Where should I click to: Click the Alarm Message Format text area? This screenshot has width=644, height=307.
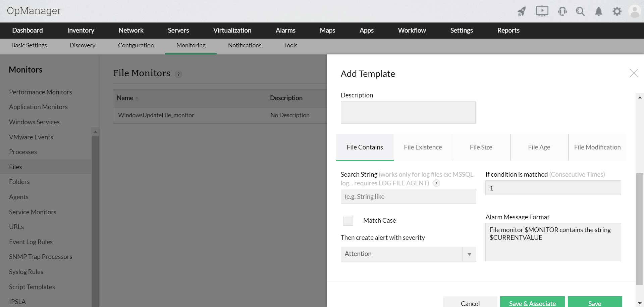[553, 242]
